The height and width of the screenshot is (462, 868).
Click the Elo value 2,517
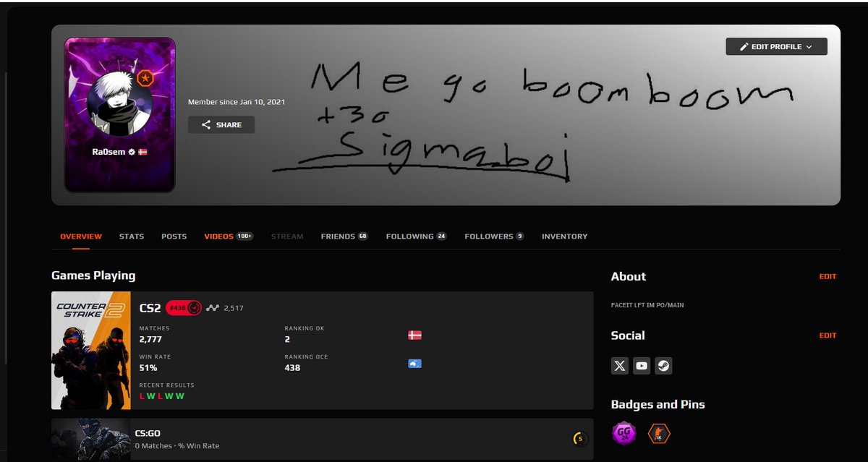[x=234, y=308]
